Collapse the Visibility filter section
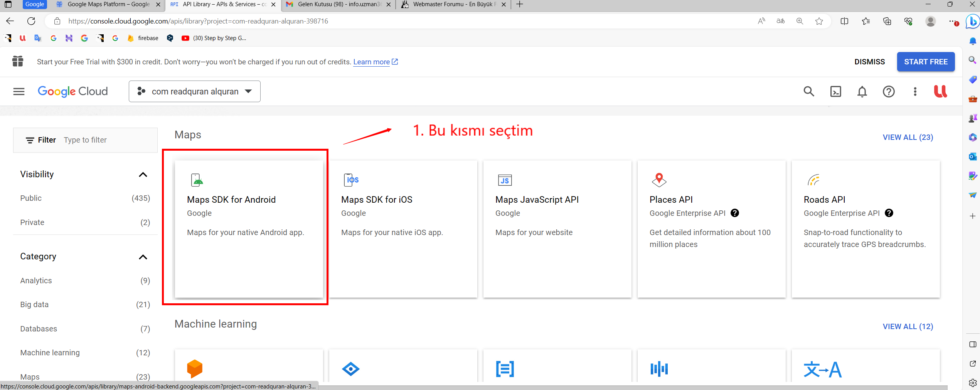This screenshot has height=390, width=980. point(143,175)
